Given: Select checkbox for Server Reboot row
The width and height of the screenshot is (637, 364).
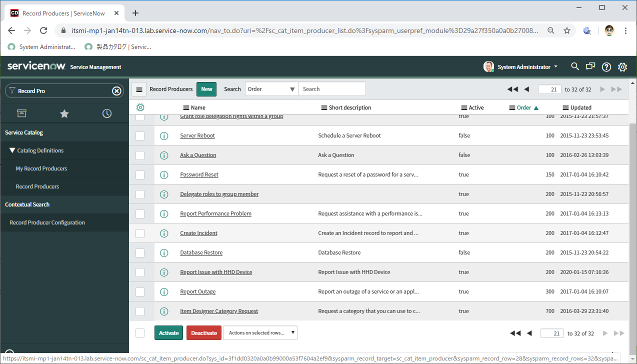Looking at the screenshot, I should click(x=140, y=135).
